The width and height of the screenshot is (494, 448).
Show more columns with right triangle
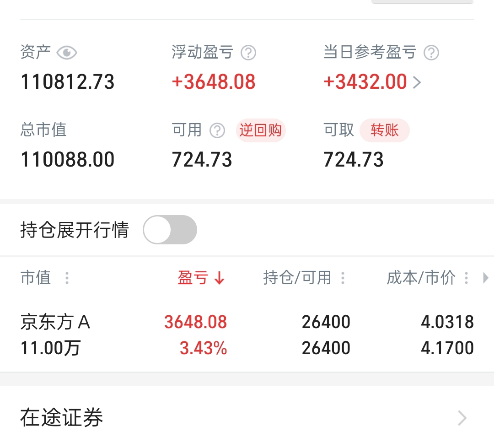click(x=485, y=278)
